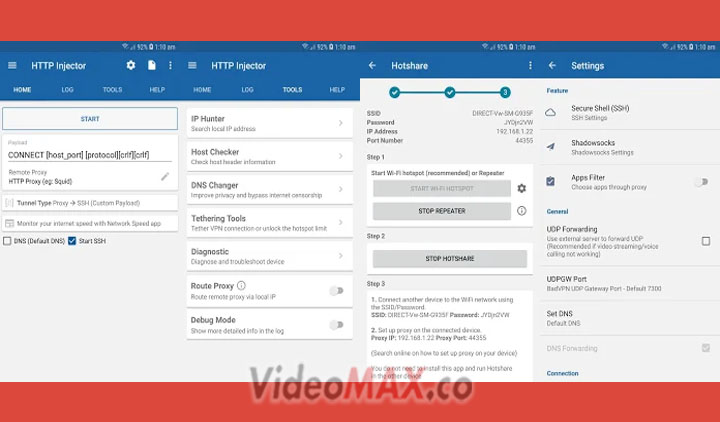Click the config file icon in header

(152, 65)
